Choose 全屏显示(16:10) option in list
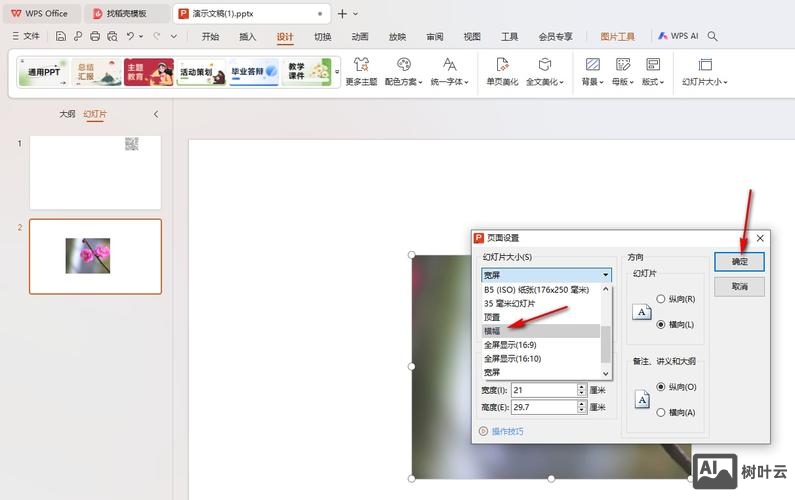The image size is (795, 500). coord(540,359)
